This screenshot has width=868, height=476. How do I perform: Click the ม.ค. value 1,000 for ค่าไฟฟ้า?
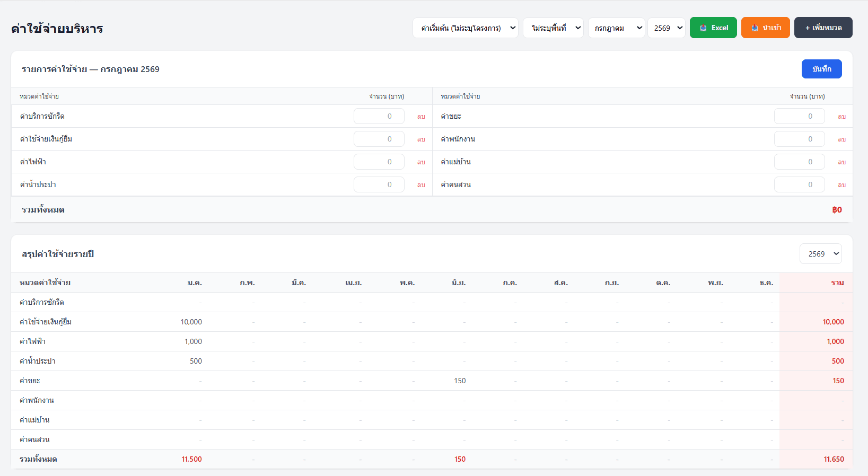point(193,341)
